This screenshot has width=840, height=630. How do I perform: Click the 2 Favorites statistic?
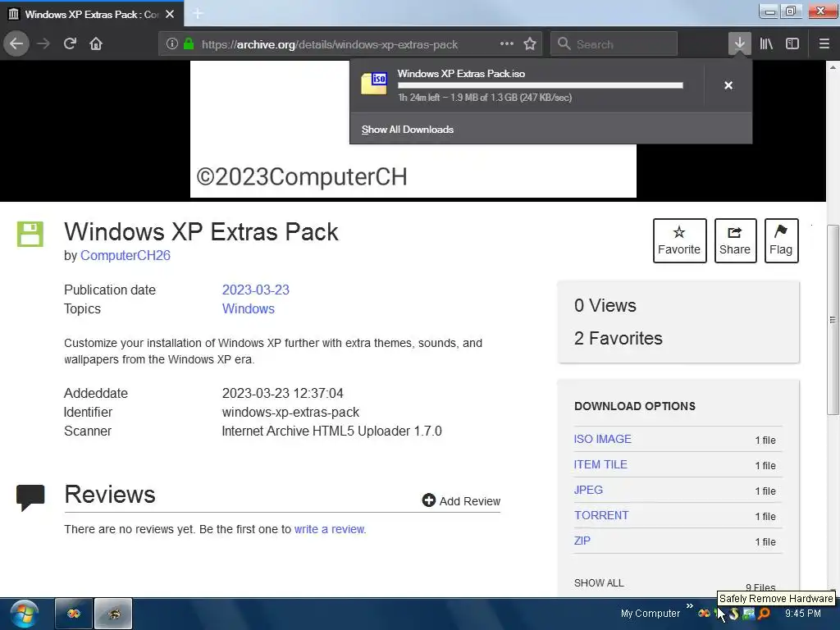pyautogui.click(x=619, y=339)
